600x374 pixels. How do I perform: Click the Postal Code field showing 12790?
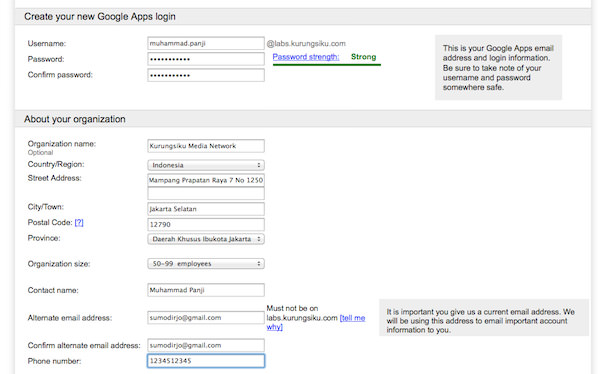[206, 224]
